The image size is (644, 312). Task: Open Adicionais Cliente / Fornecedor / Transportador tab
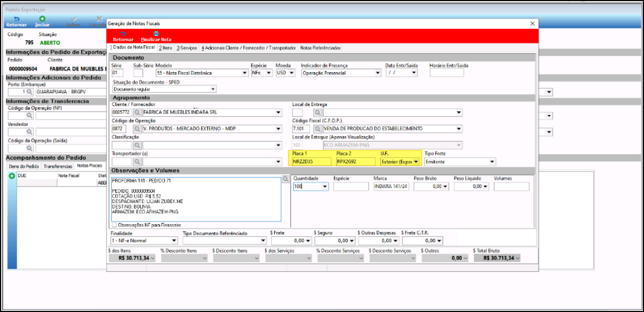[x=249, y=48]
